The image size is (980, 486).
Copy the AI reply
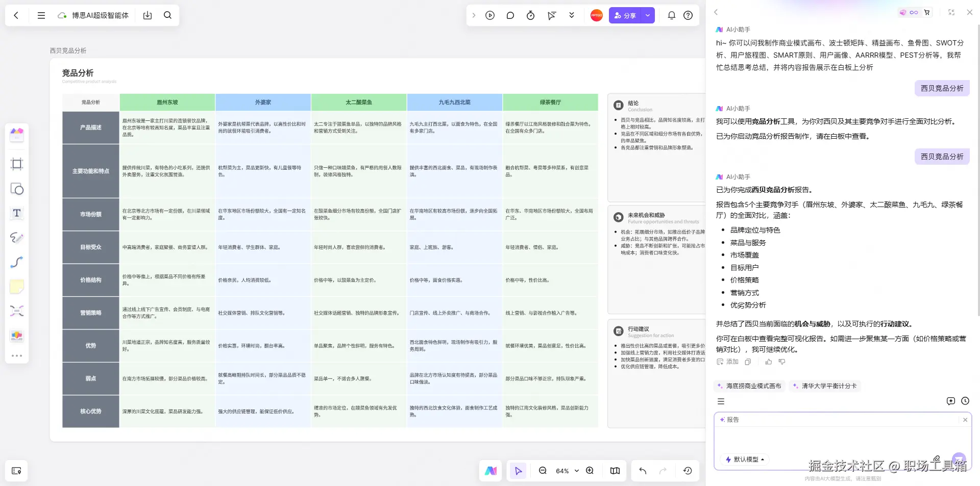(748, 362)
